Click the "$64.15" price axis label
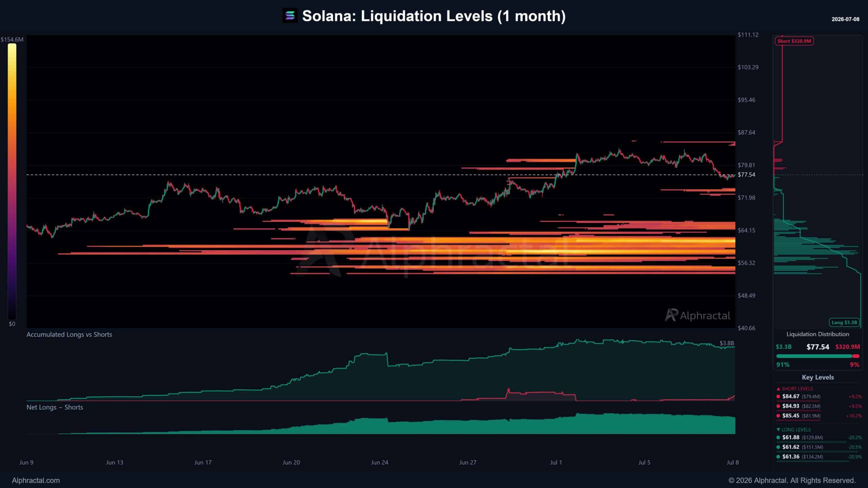868x488 pixels. (747, 230)
